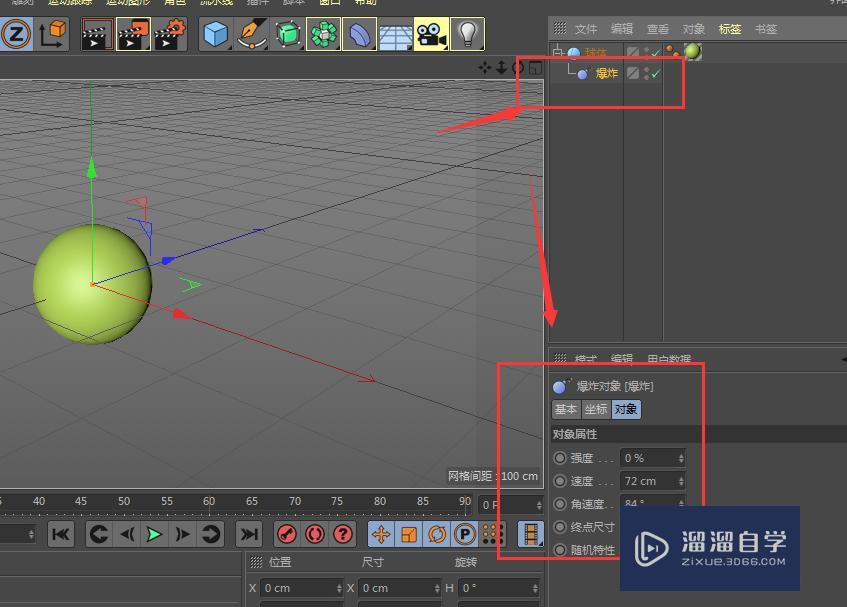Toggle scale keyframe recording
847x607 pixels.
click(x=409, y=535)
